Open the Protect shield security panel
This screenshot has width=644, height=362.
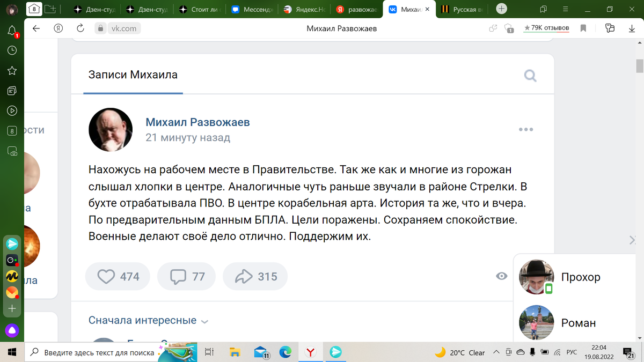(508, 28)
